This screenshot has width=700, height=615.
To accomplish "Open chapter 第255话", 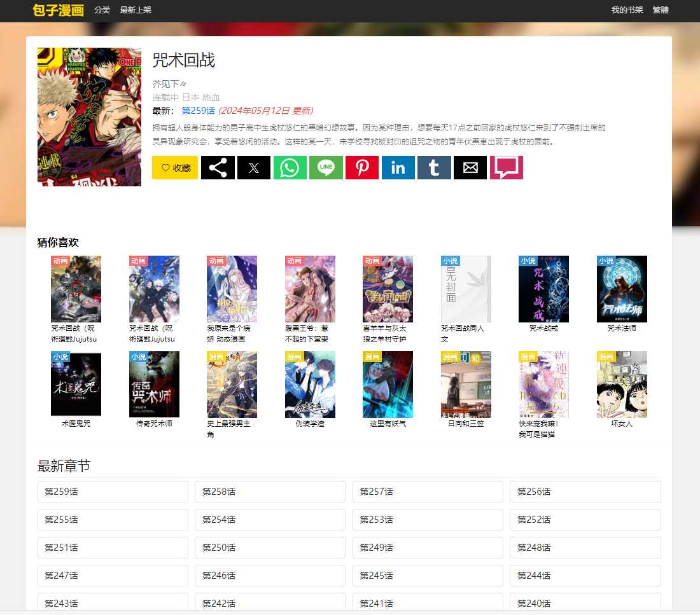I will tap(113, 520).
